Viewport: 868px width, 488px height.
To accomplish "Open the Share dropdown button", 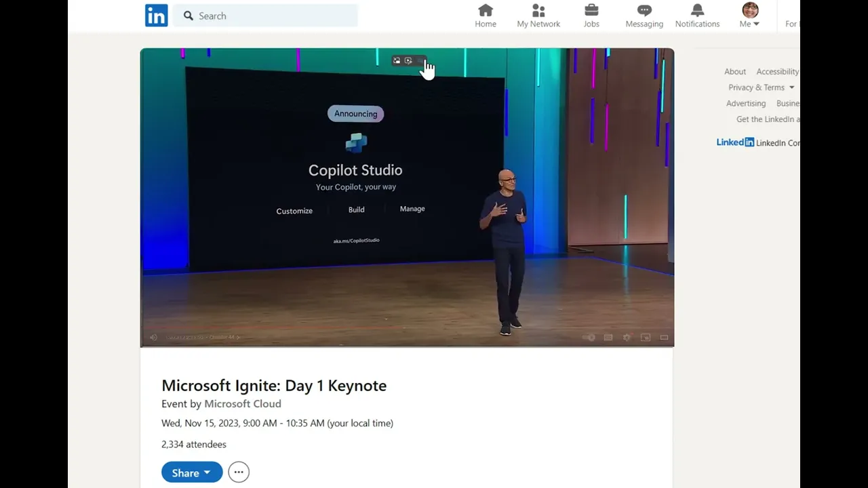I will point(192,472).
